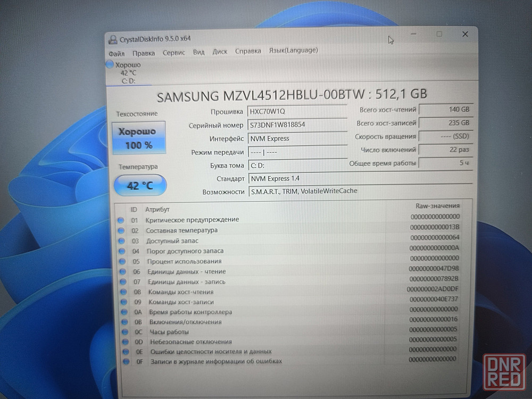The height and width of the screenshot is (399, 532).
Task: Click the power-on count value 22 раз
Action: point(445,149)
